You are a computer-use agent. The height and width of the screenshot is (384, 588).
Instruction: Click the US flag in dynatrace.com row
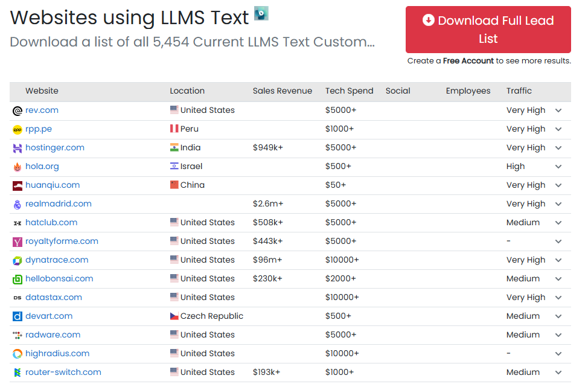[174, 259]
